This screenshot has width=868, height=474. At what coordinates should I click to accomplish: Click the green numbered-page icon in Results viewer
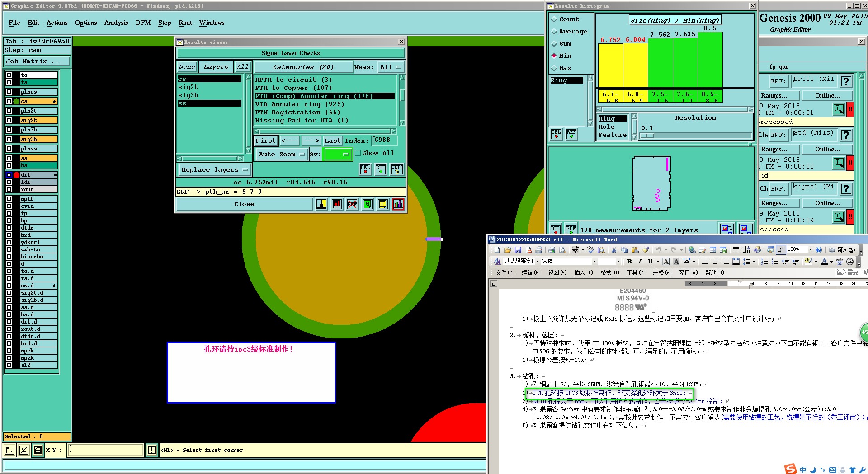(368, 204)
